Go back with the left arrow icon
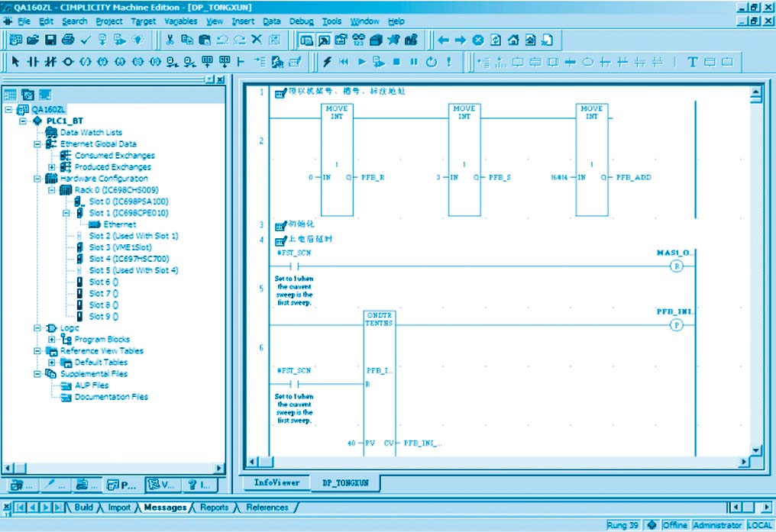 [443, 40]
